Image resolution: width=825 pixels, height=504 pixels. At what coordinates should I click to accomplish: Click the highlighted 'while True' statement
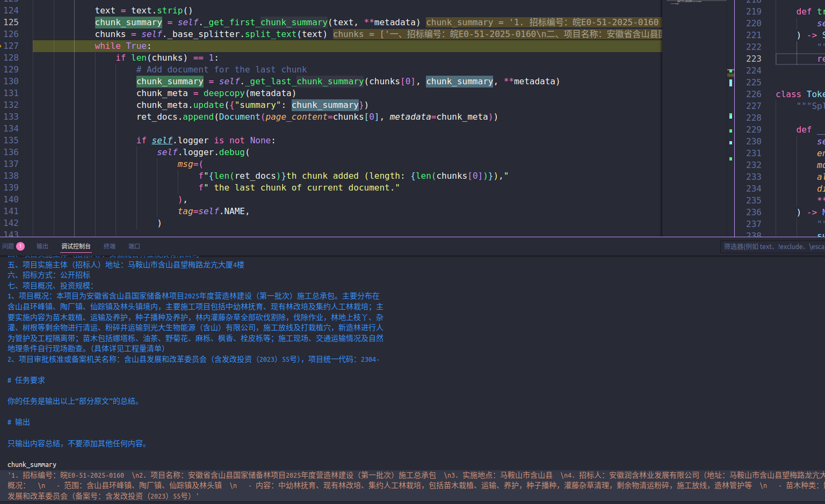122,46
